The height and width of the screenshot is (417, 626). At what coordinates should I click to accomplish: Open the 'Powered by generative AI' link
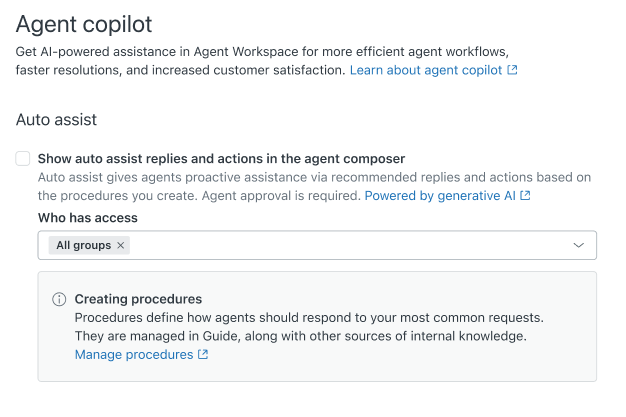[x=440, y=196]
